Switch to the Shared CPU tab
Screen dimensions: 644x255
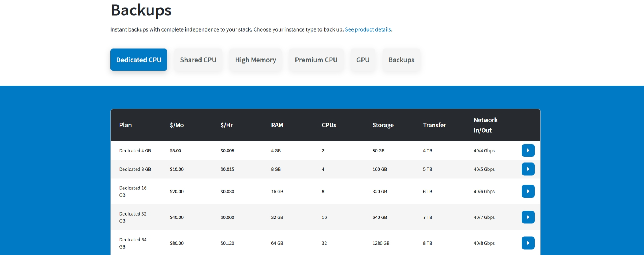pyautogui.click(x=198, y=60)
